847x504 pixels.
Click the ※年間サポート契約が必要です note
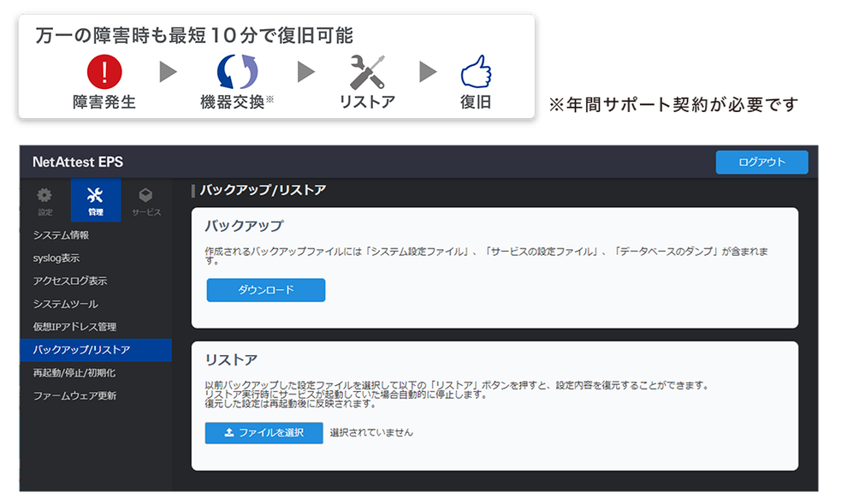(673, 104)
